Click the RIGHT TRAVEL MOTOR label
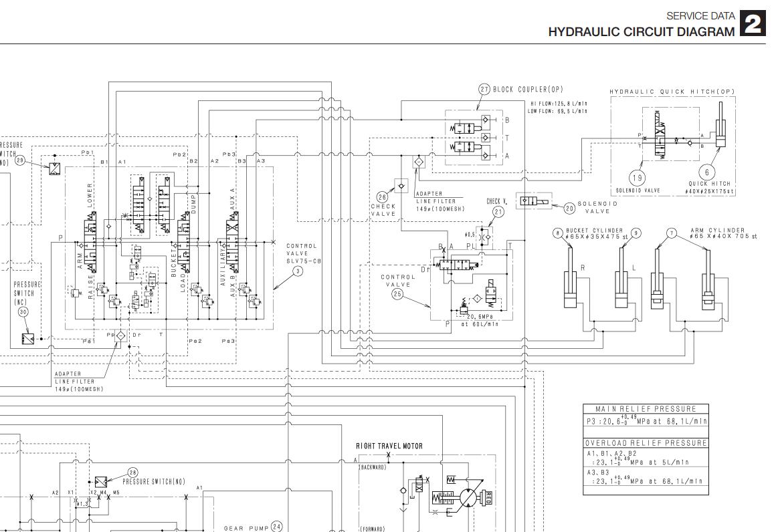Image resolution: width=778 pixels, height=532 pixels. pyautogui.click(x=389, y=446)
